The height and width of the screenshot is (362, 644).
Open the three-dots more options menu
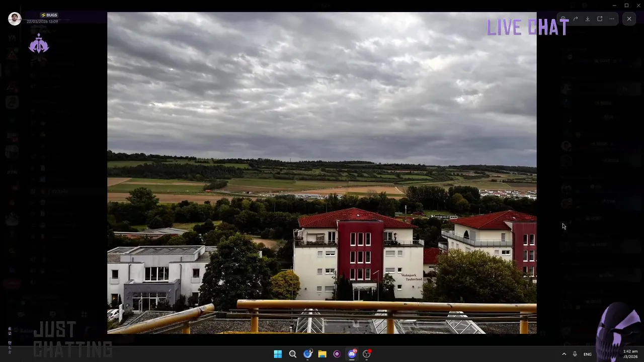pyautogui.click(x=612, y=19)
